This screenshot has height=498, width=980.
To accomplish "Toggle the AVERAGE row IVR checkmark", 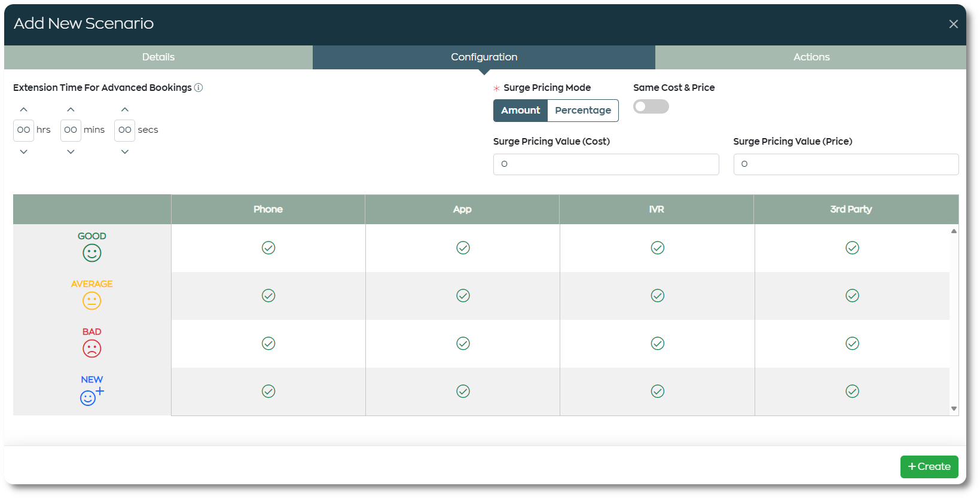I will [x=658, y=295].
